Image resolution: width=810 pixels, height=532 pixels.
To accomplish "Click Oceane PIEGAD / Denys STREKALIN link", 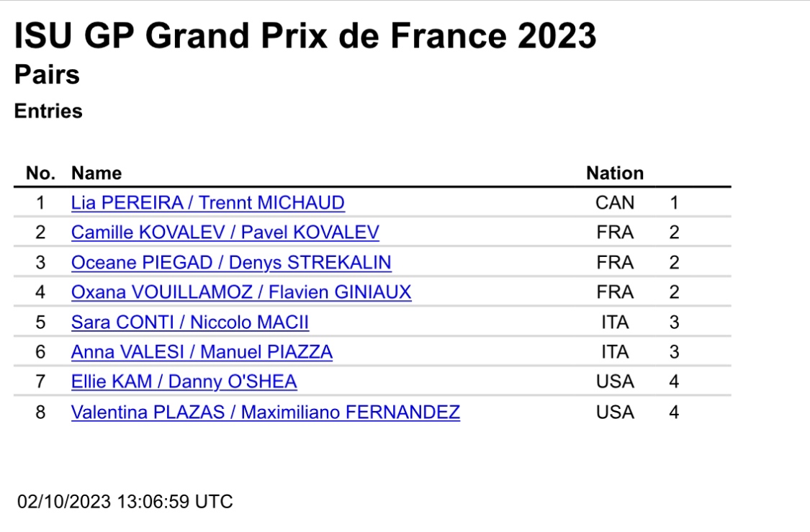I will point(231,262).
